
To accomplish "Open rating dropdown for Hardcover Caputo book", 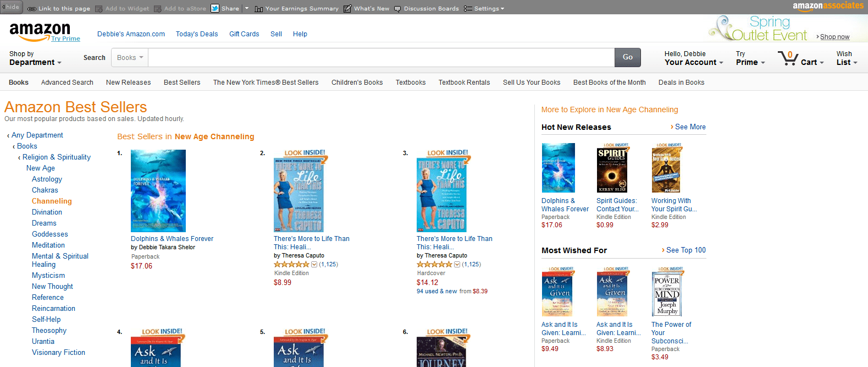I will [457, 265].
